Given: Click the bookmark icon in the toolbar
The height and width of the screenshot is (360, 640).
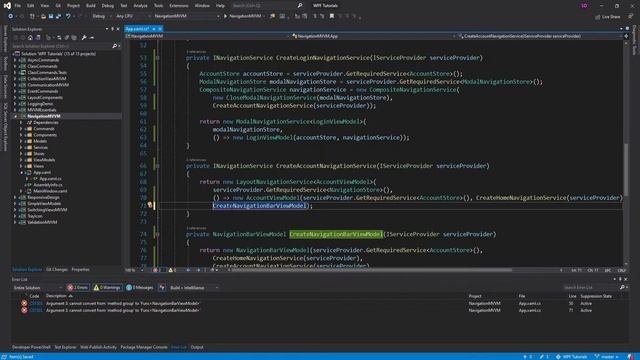Looking at the screenshot, I should pyautogui.click(x=332, y=16).
